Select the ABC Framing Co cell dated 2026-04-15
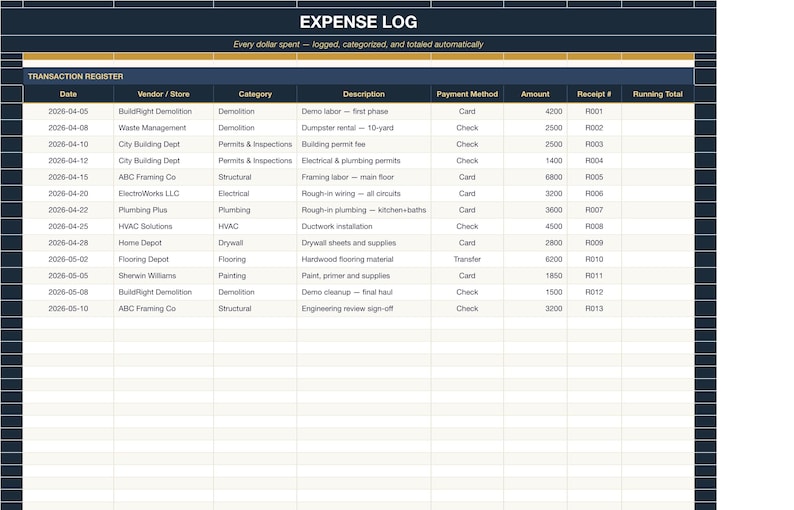The image size is (794, 510). click(164, 177)
